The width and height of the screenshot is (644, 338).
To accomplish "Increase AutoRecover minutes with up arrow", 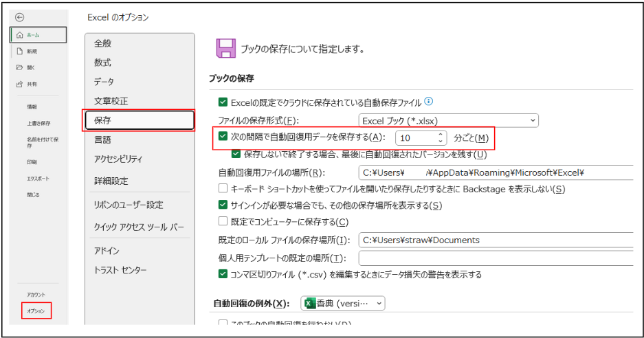I will [441, 134].
